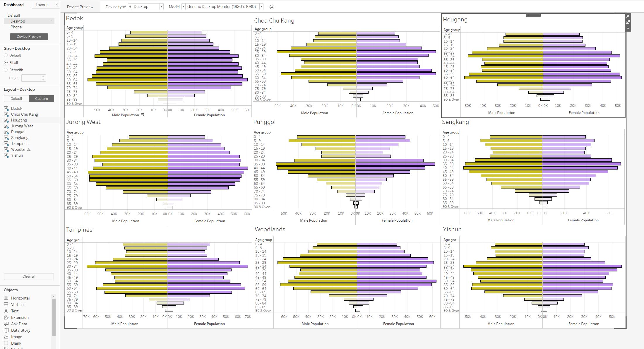This screenshot has width=644, height=349.
Task: Select the Extension object icon
Action: tap(6, 317)
